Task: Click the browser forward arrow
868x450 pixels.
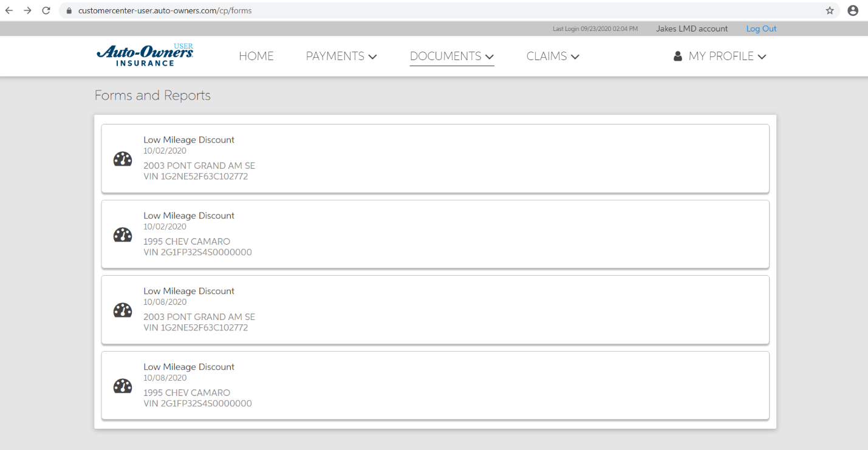Action: coord(27,10)
